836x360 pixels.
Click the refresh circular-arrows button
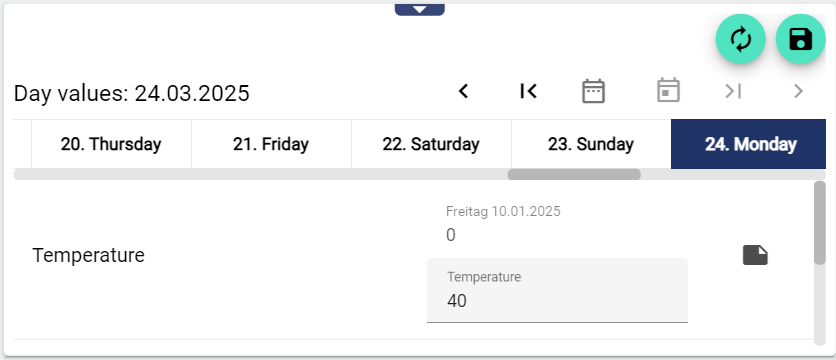click(741, 39)
